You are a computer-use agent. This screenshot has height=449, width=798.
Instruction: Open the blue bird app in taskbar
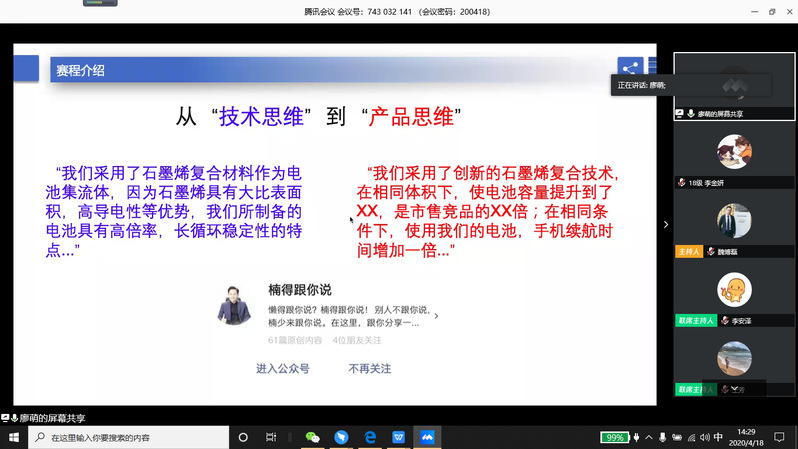[341, 438]
